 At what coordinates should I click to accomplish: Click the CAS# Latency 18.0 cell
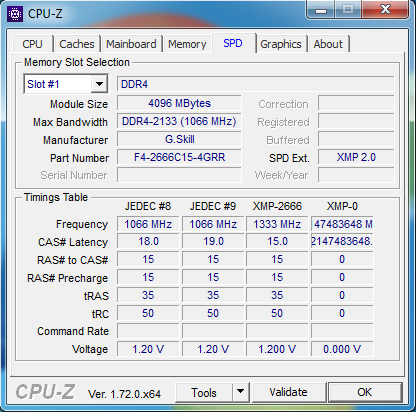pyautogui.click(x=148, y=241)
